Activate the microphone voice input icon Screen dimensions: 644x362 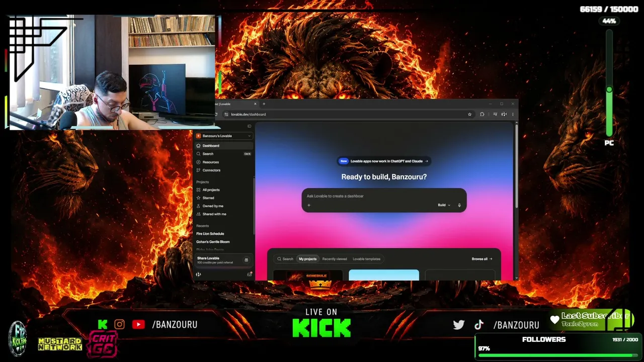tap(459, 205)
